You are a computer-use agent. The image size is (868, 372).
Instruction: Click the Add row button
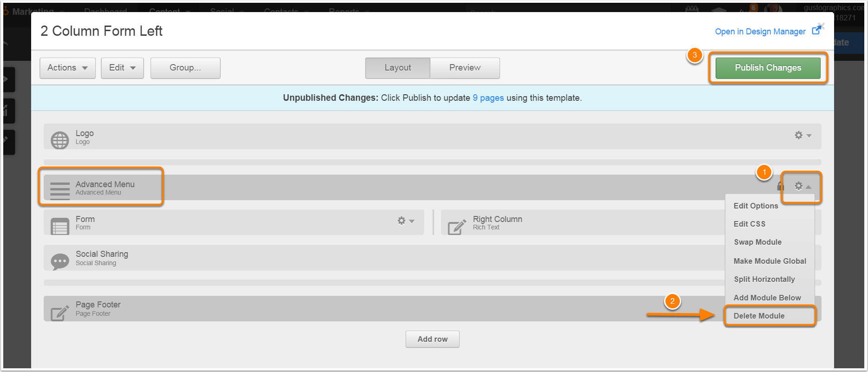432,339
